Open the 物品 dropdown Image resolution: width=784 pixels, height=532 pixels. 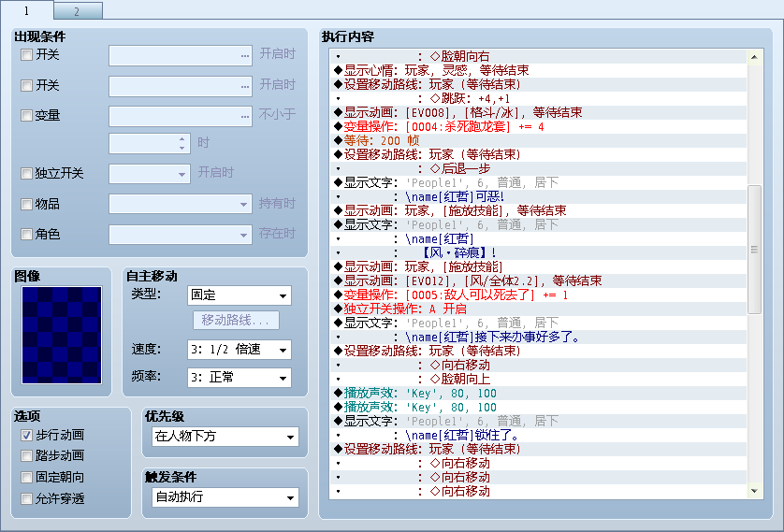[181, 205]
